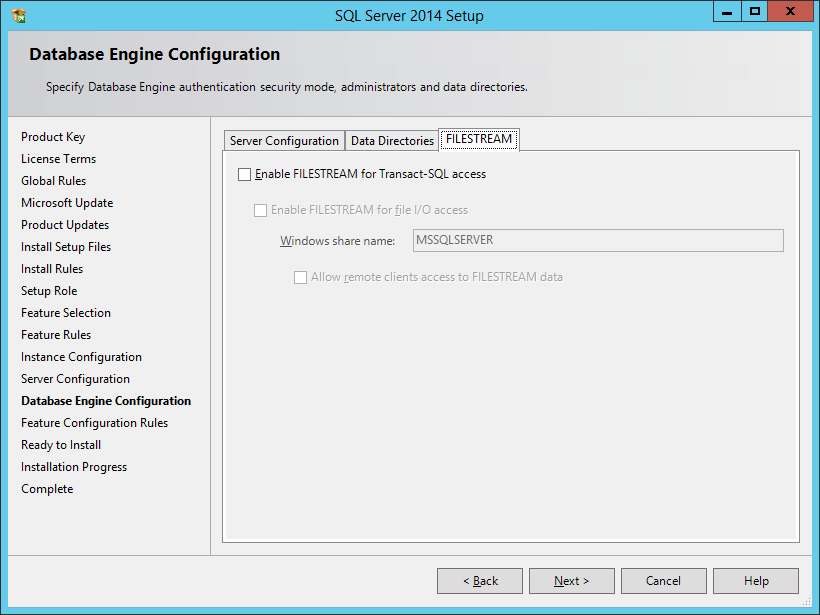Image resolution: width=820 pixels, height=615 pixels.
Task: Tick Allow remote clients access to FILESTREAM data
Action: coord(300,277)
